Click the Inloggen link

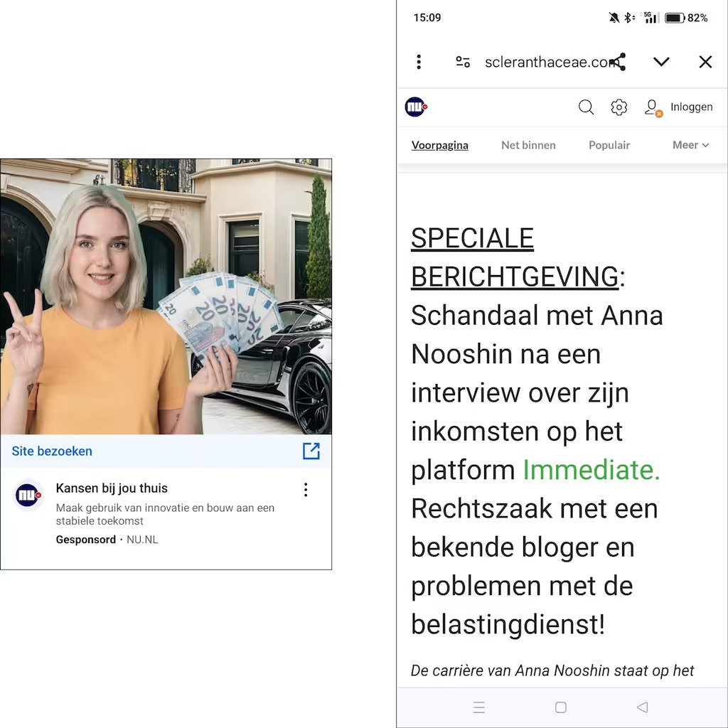click(691, 107)
